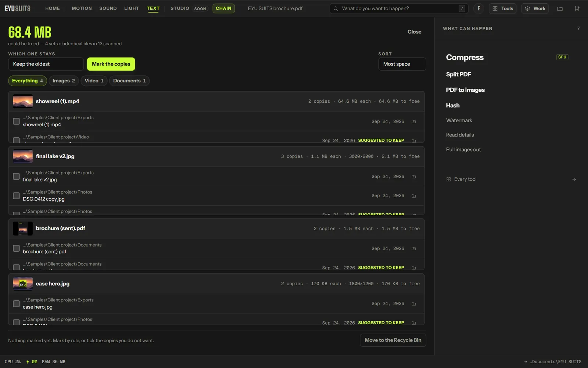Select Pull images out action
This screenshot has width=588, height=368.
pyautogui.click(x=463, y=149)
